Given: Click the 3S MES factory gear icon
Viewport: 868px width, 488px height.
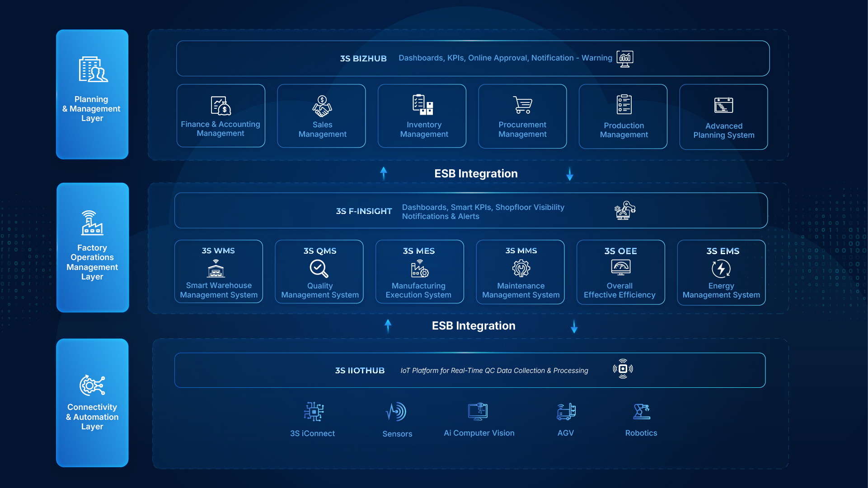Looking at the screenshot, I should pyautogui.click(x=420, y=269).
